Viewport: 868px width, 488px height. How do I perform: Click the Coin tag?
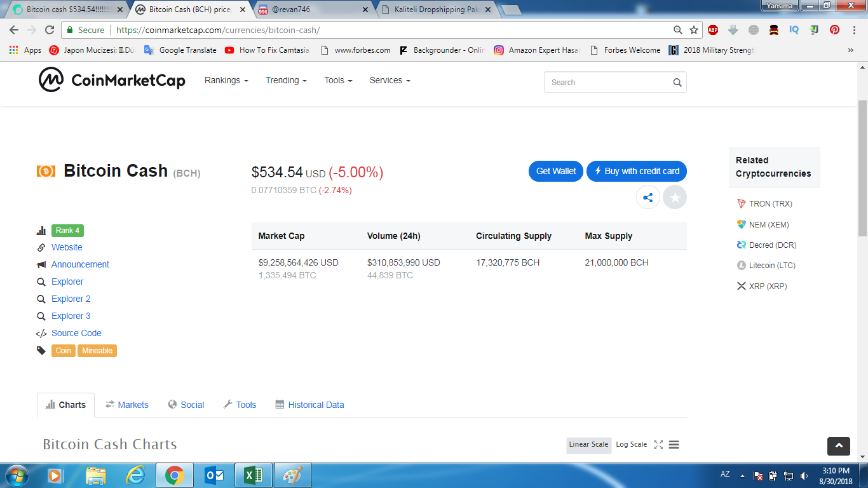(64, 351)
